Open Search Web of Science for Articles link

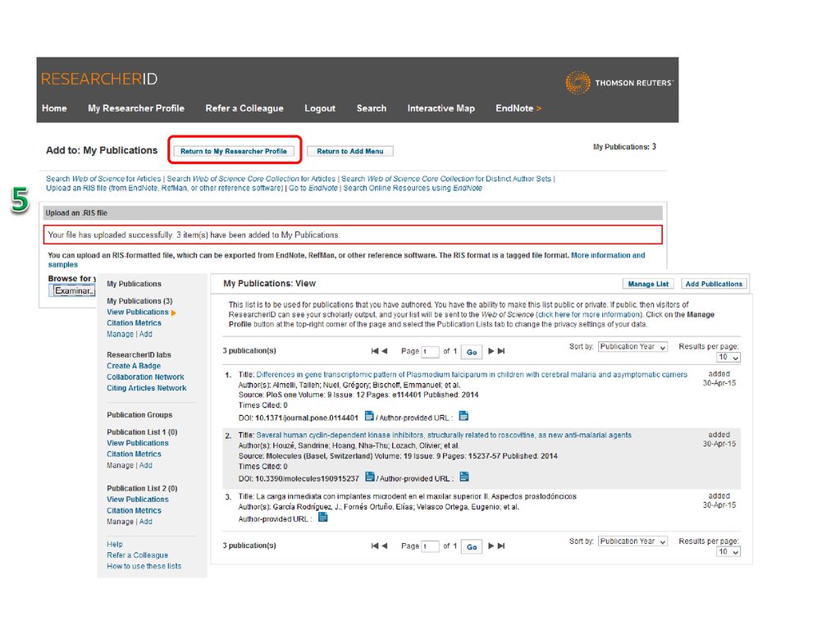pyautogui.click(x=103, y=179)
